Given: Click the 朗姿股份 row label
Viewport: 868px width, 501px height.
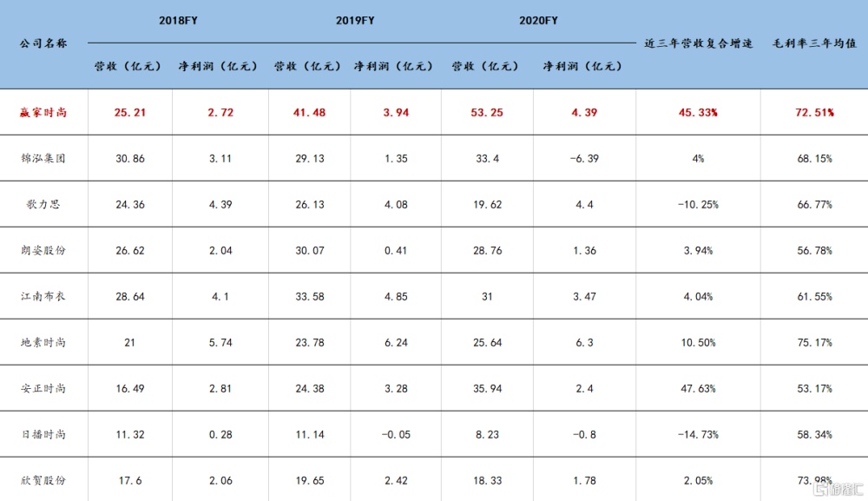Looking at the screenshot, I should click(43, 250).
